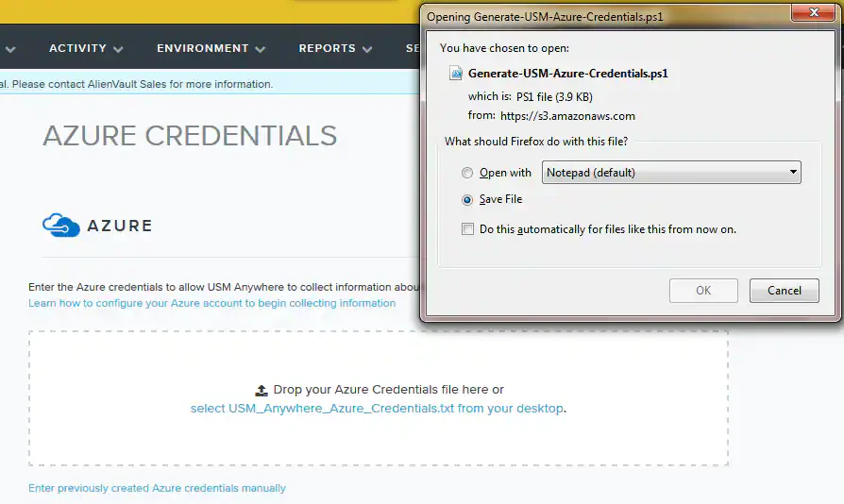Viewport: 844px width, 504px height.
Task: Click the dialog title bar text
Action: click(545, 17)
